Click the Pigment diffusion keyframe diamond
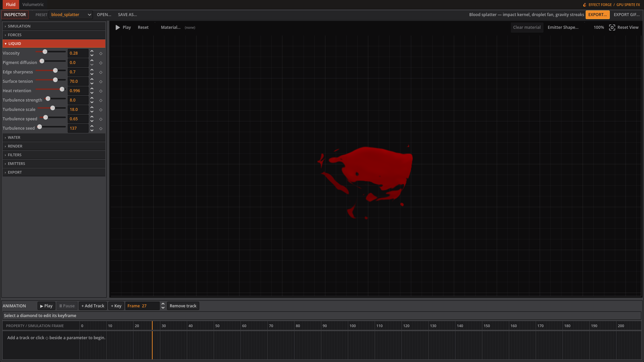Screen dimensions: 644x362 click(101, 63)
